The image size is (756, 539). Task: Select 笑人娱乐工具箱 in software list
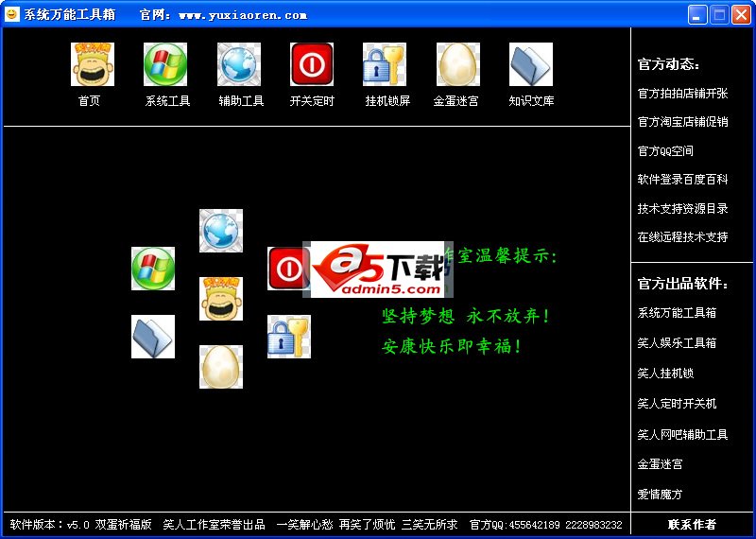pyautogui.click(x=677, y=343)
